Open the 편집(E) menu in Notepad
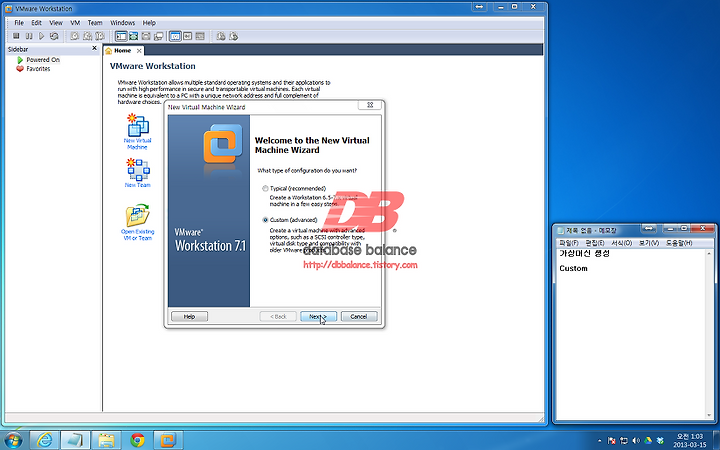 pyautogui.click(x=595, y=243)
